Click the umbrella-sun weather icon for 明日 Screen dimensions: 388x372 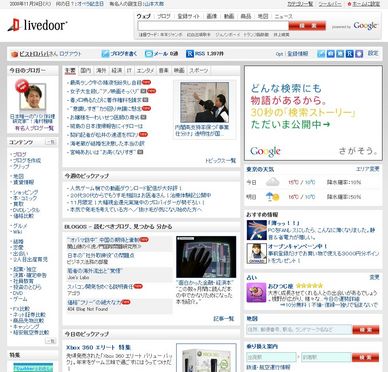272,197
